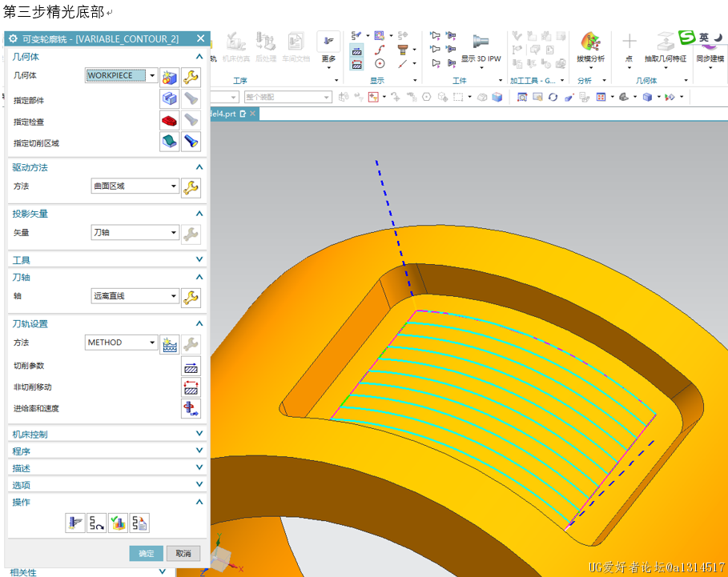Click the generate tool path icon
This screenshot has width=728, height=577.
[x=74, y=523]
